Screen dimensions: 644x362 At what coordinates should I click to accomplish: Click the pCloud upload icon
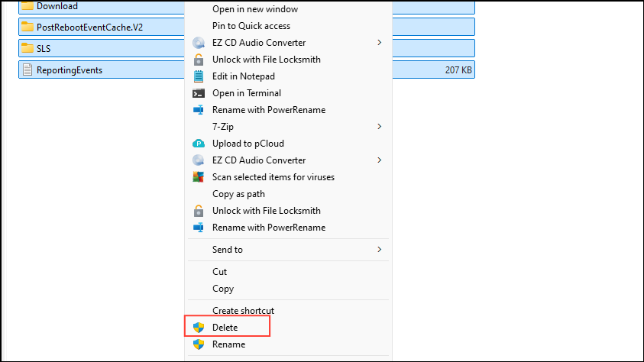coord(199,144)
